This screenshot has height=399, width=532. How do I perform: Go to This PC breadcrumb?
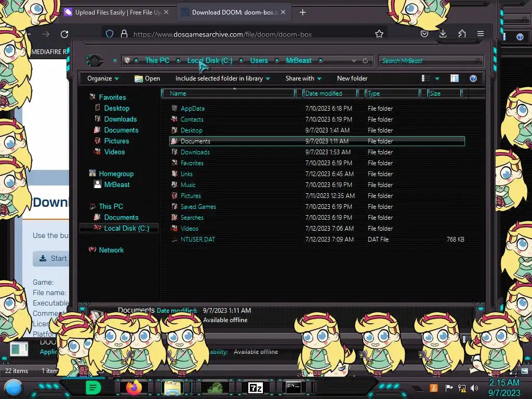coord(157,60)
